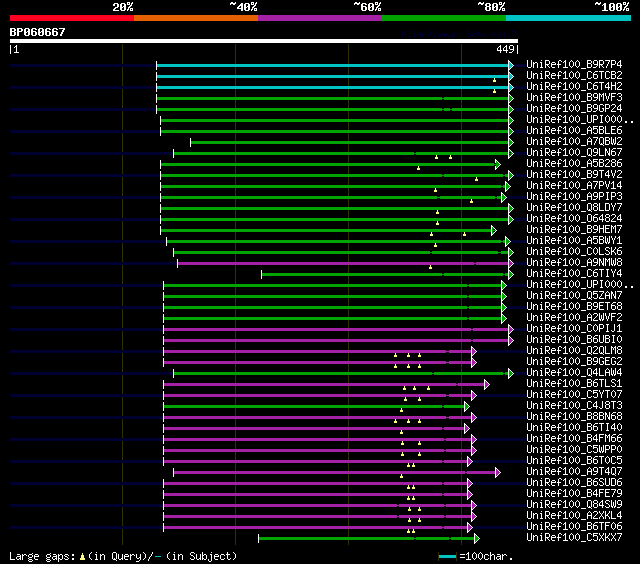The width and height of the screenshot is (640, 564).
Task: Click the arrowhead ending the UniRef100_A9T4Q7 alignment
Action: (498, 473)
